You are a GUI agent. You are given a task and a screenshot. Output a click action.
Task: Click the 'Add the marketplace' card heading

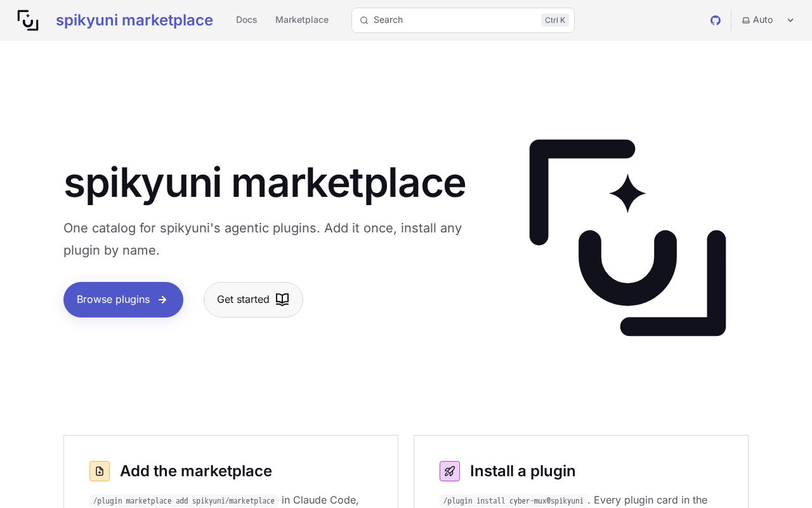(196, 471)
